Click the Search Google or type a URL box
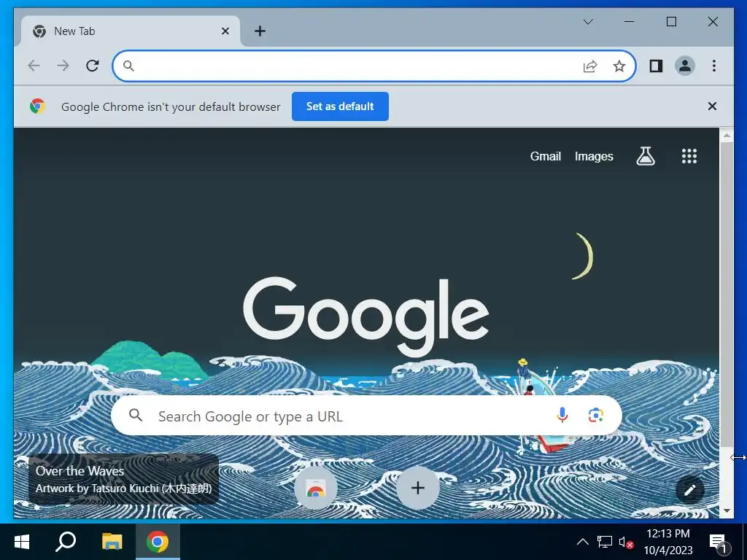747x560 pixels. 366,416
